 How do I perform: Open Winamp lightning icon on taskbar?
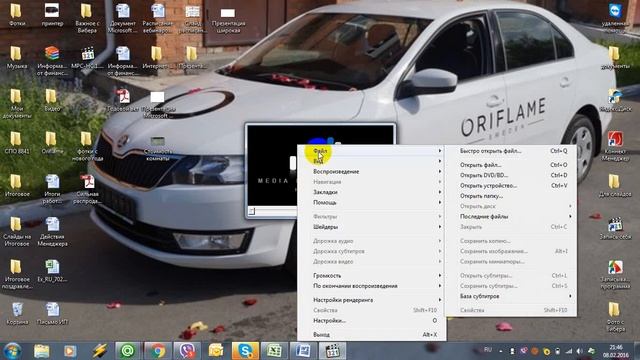pos(99,351)
